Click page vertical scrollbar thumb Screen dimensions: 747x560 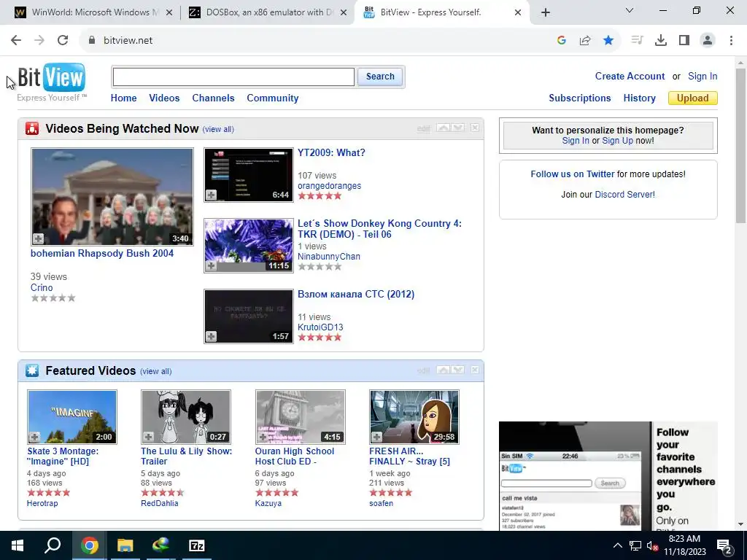pyautogui.click(x=741, y=145)
